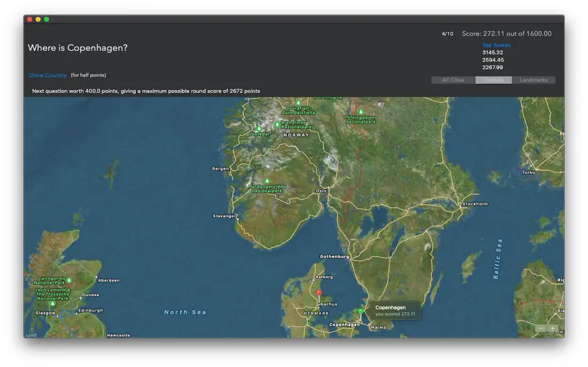Click the Dovrefjell-Sunndalsfjella park tree icon
This screenshot has width=588, height=367.
pos(298,103)
